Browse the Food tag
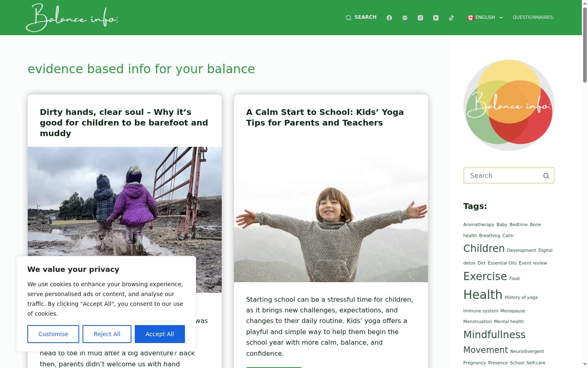 [x=514, y=278]
